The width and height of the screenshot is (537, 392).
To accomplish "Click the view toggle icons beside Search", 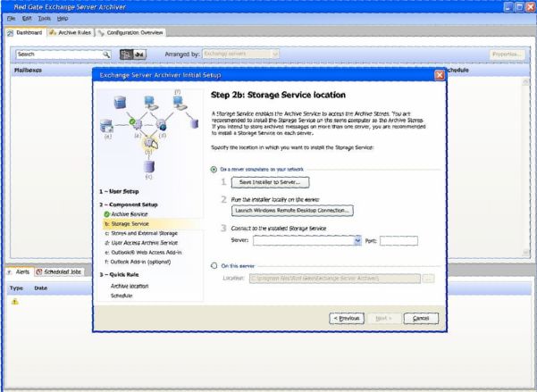I will click(x=133, y=54).
